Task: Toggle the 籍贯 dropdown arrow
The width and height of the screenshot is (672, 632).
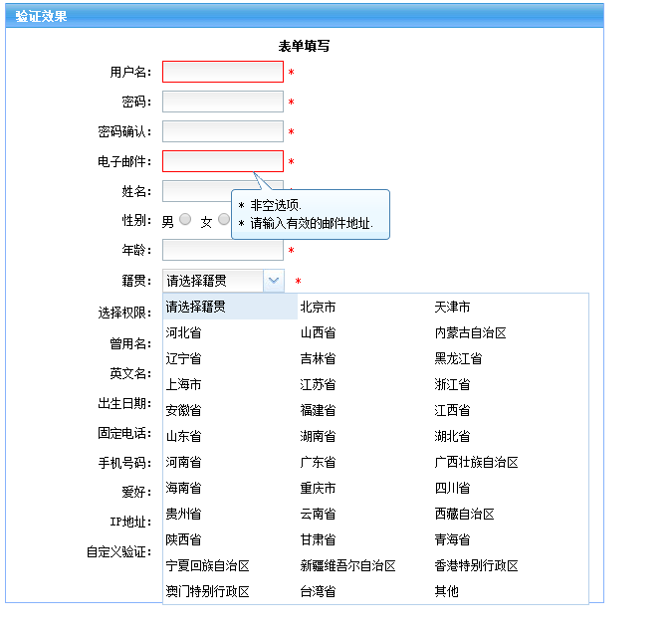Action: (x=274, y=281)
